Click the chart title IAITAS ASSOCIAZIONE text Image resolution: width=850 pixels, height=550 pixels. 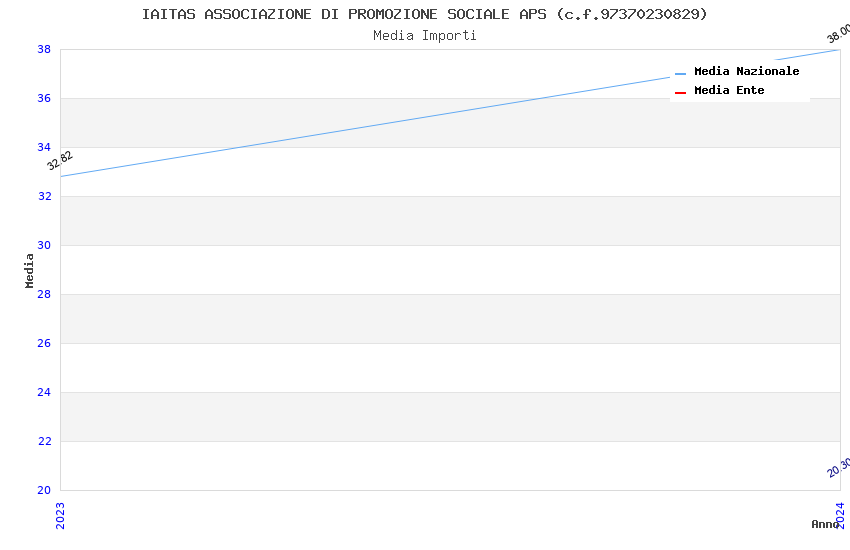(424, 14)
